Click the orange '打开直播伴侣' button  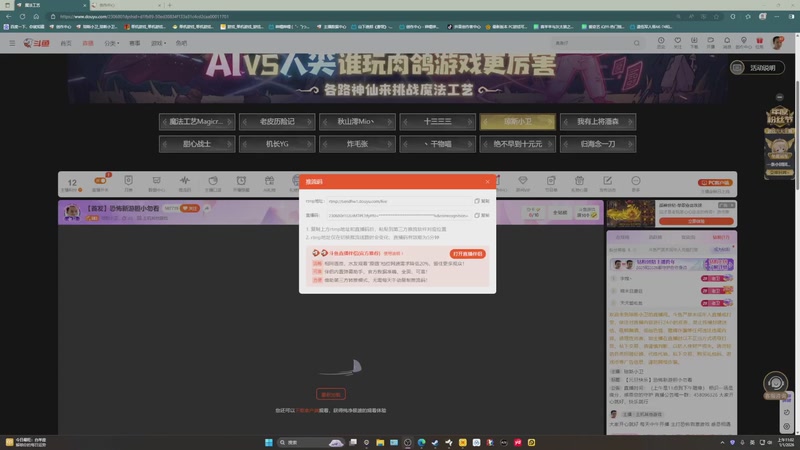click(467, 254)
